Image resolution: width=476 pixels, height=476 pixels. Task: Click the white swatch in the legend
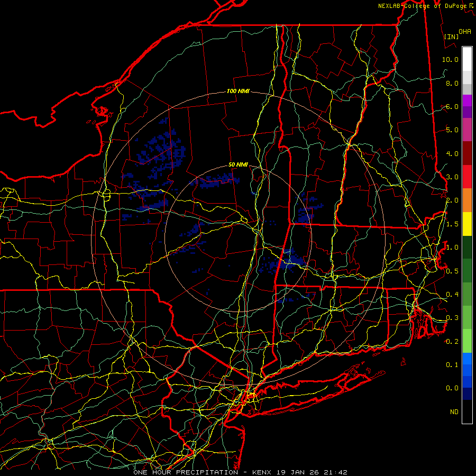coord(467,59)
